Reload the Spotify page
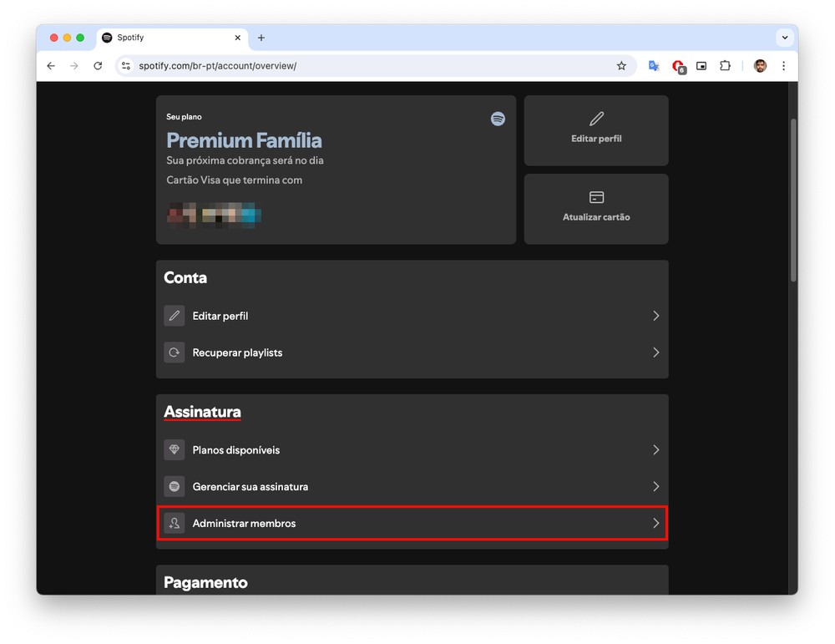Viewport: 835px width, 644px height. point(98,66)
